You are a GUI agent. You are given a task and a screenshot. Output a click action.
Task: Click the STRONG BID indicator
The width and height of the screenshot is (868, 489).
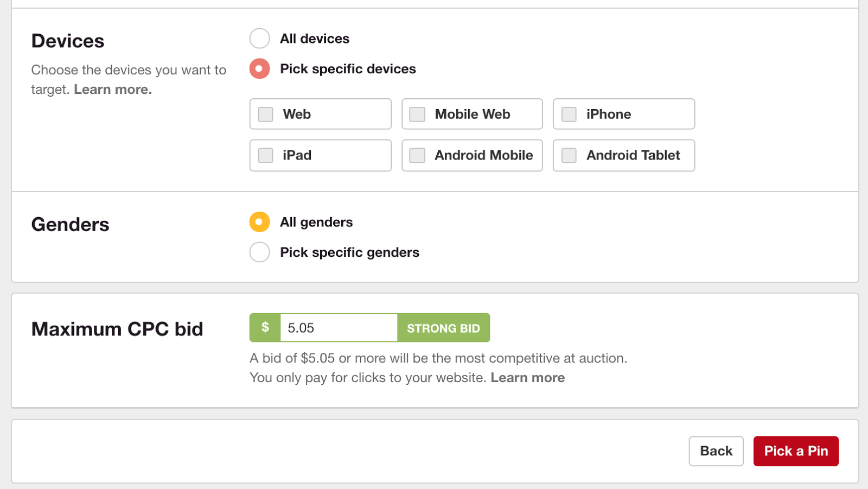click(x=443, y=328)
